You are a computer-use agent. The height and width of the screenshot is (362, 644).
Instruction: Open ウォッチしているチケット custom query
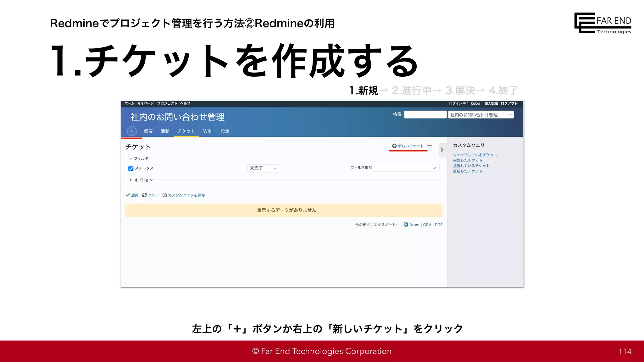tap(475, 155)
